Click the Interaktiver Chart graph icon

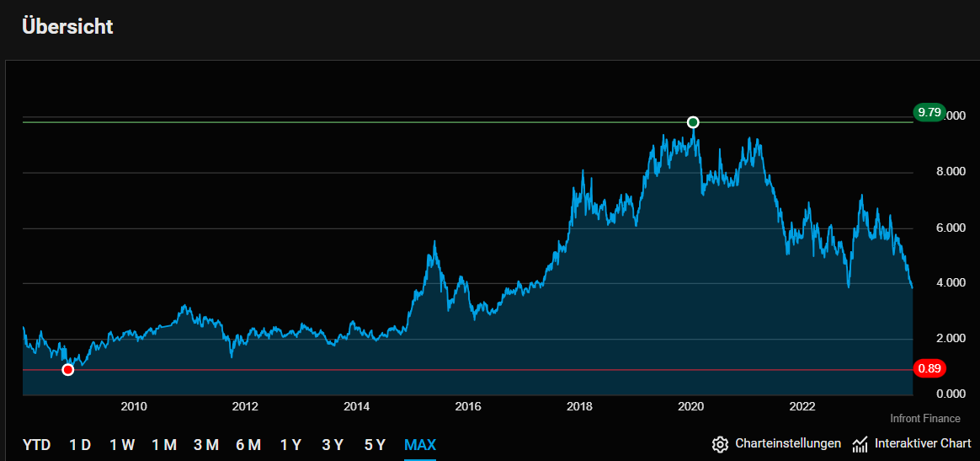[860, 445]
